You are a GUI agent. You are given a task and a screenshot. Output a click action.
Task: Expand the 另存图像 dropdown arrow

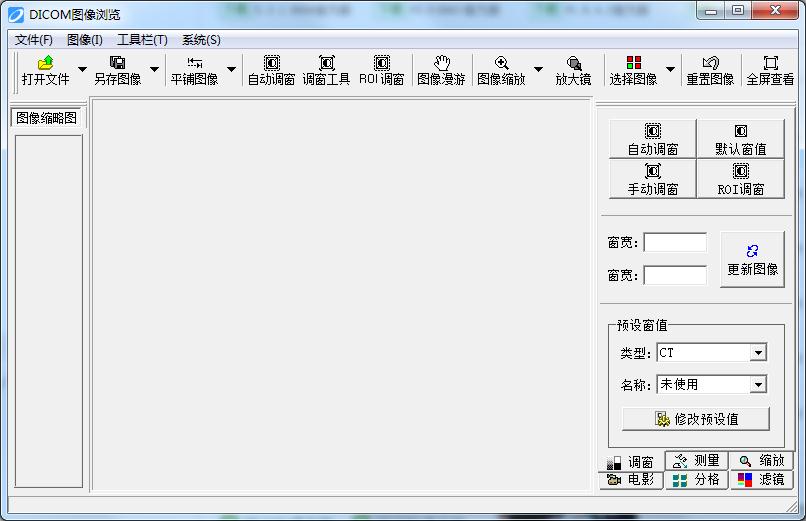click(154, 69)
